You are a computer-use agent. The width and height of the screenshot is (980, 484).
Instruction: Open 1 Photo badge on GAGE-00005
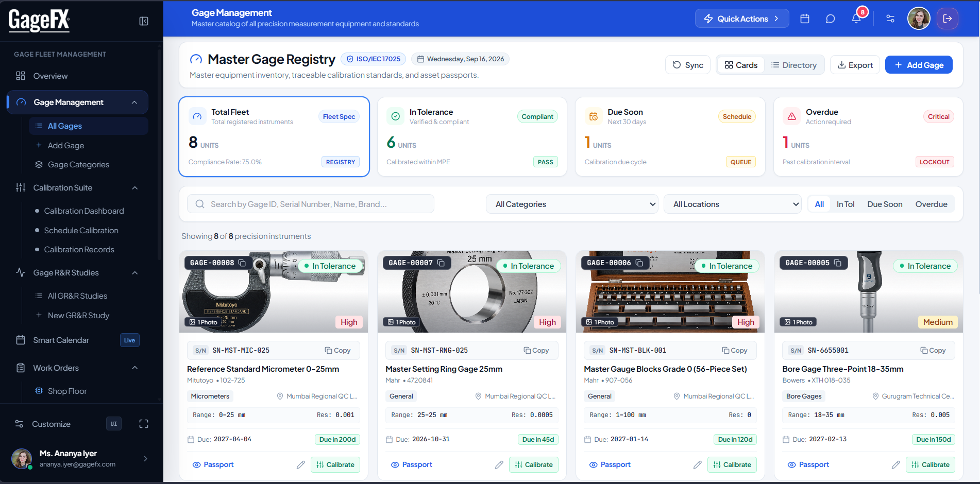coord(798,322)
